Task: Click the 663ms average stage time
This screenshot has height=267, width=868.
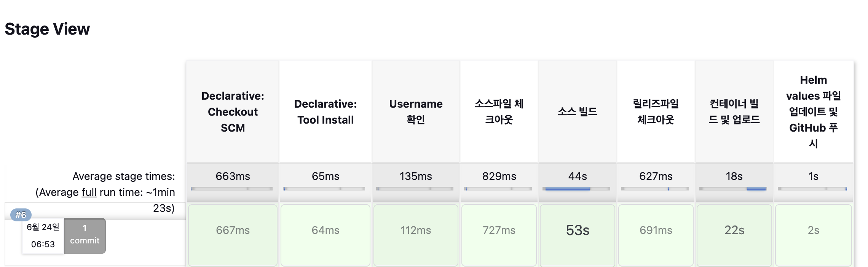Action: pyautogui.click(x=233, y=176)
